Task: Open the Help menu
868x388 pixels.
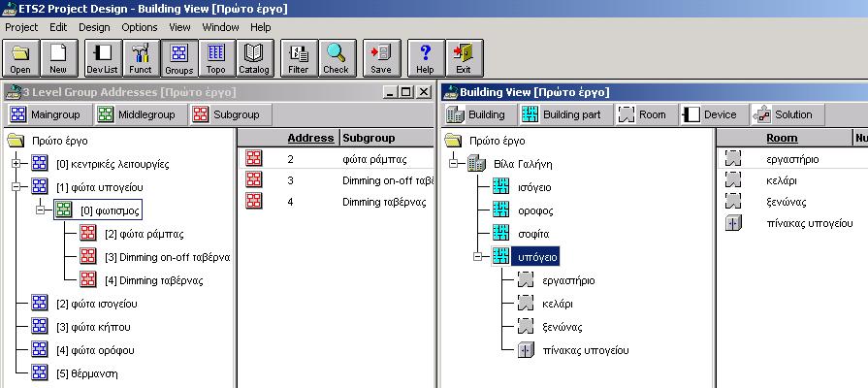Action: click(261, 27)
